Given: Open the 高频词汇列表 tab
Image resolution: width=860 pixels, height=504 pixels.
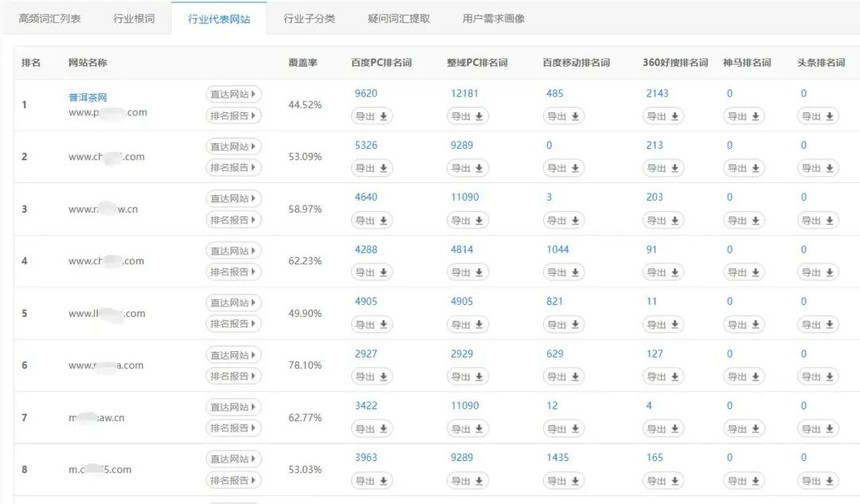Looking at the screenshot, I should 50,19.
